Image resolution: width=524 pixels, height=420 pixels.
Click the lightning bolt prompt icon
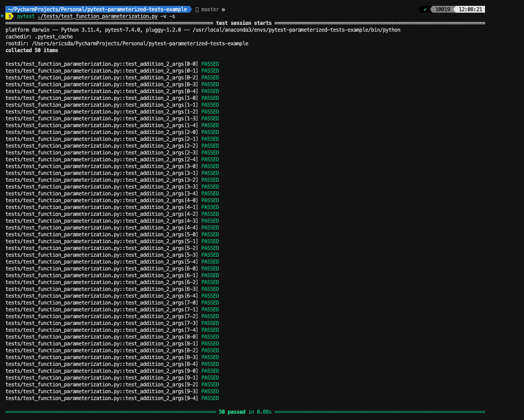(10, 16)
